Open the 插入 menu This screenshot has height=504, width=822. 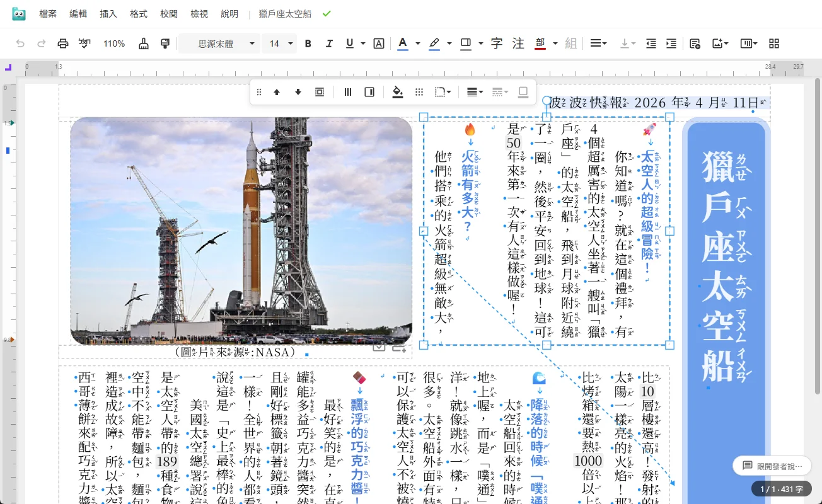(108, 14)
